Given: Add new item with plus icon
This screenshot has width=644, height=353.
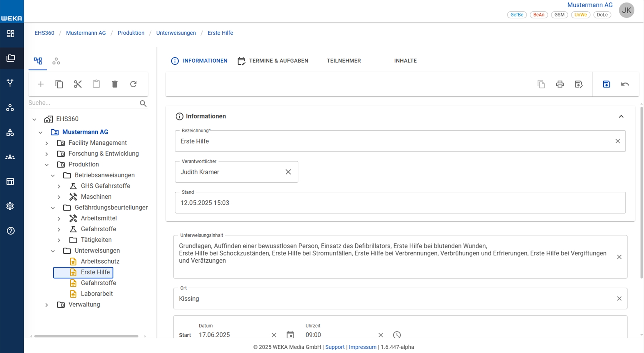Looking at the screenshot, I should [41, 84].
